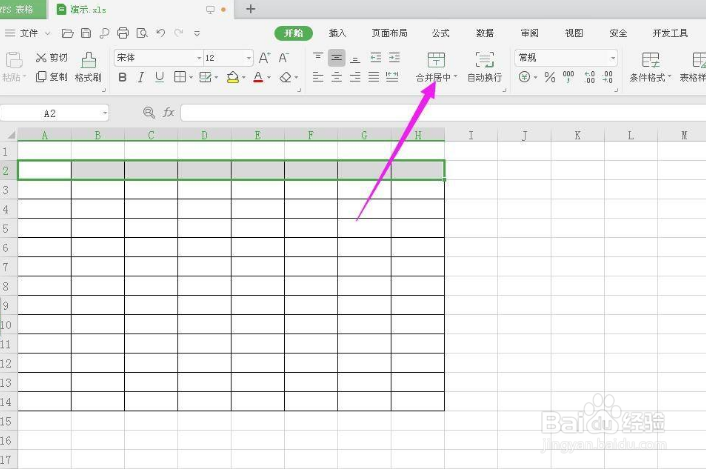Increase indent icon

click(x=394, y=58)
